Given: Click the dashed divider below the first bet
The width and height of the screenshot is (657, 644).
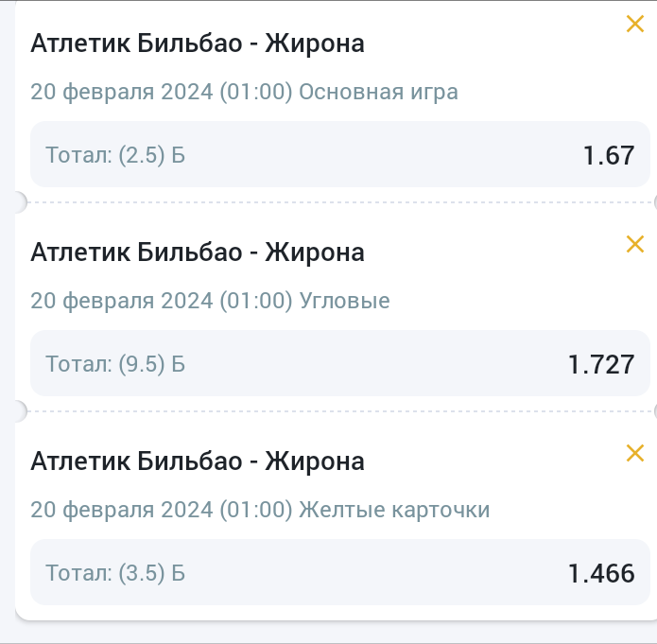Looking at the screenshot, I should (339, 202).
